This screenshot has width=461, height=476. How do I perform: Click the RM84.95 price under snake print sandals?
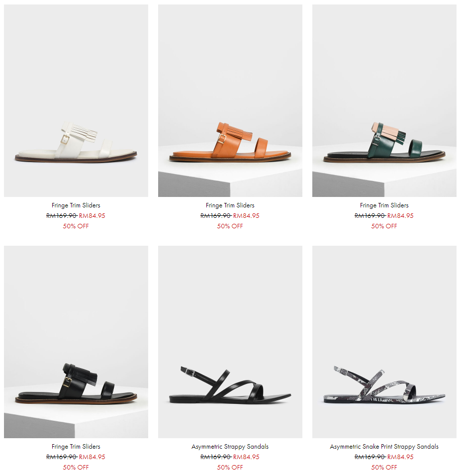400,457
